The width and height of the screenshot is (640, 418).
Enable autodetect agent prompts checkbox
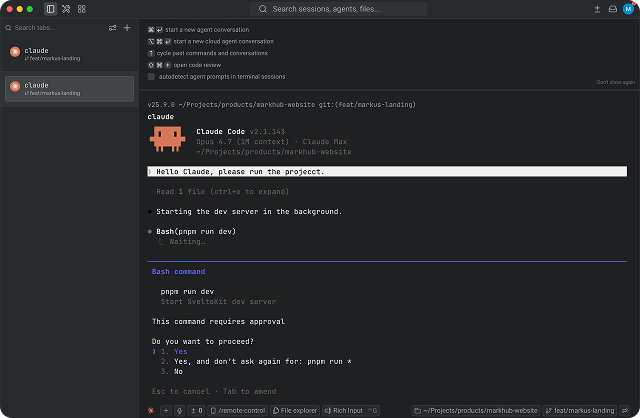point(151,77)
